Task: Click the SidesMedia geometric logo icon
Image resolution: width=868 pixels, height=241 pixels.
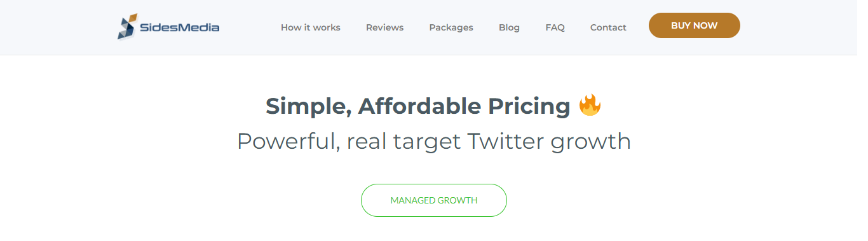Action: point(127,27)
